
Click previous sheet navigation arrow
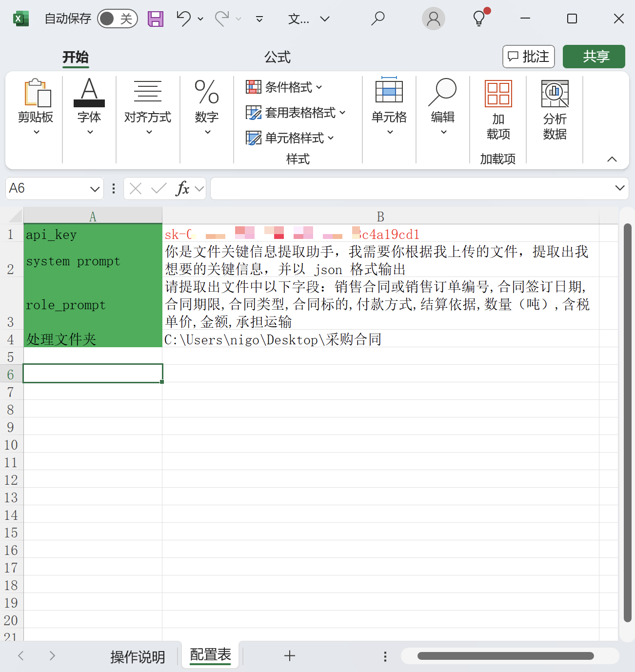(20, 656)
